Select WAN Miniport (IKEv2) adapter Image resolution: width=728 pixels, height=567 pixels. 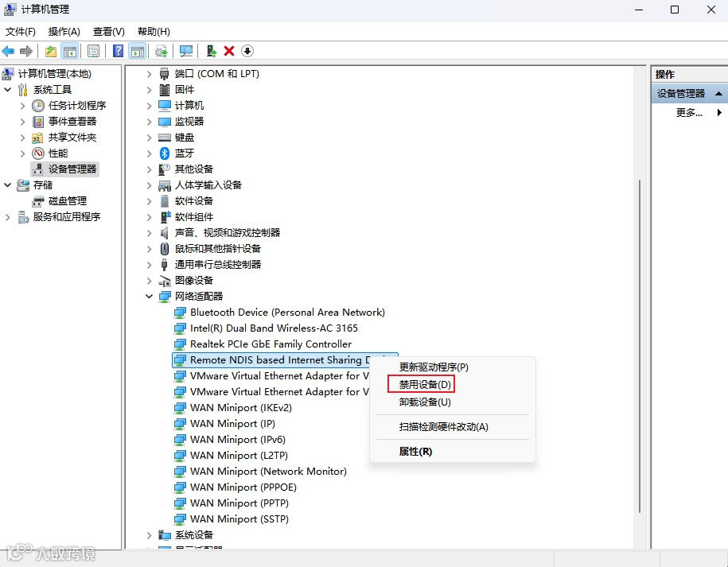pos(241,408)
